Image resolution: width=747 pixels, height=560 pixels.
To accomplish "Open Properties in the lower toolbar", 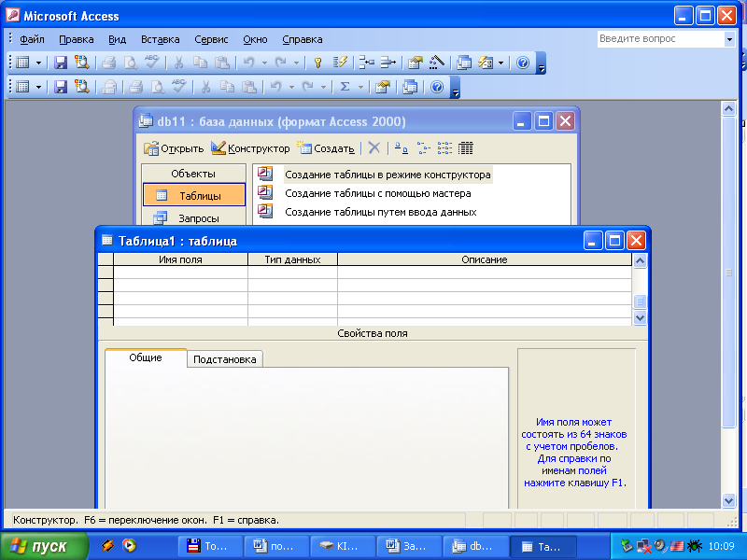I will coord(383,87).
